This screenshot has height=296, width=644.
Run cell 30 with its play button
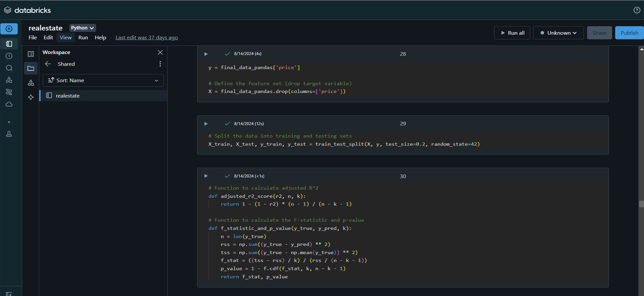[206, 176]
